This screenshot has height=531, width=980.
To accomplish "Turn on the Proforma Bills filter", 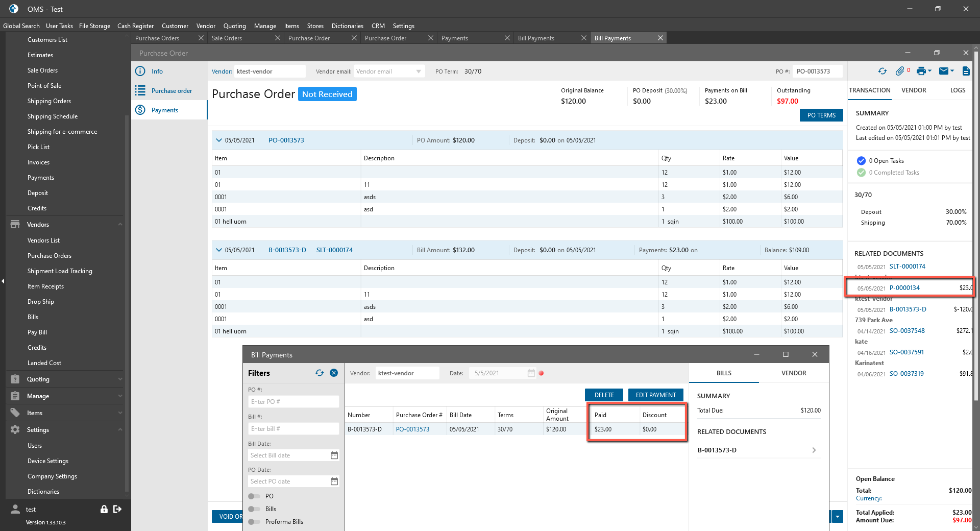I will click(x=254, y=522).
